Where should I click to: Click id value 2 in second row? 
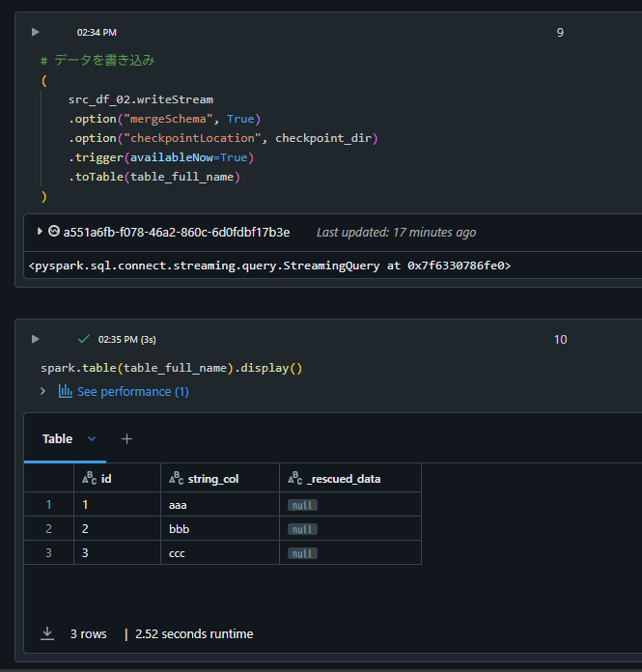click(x=118, y=529)
